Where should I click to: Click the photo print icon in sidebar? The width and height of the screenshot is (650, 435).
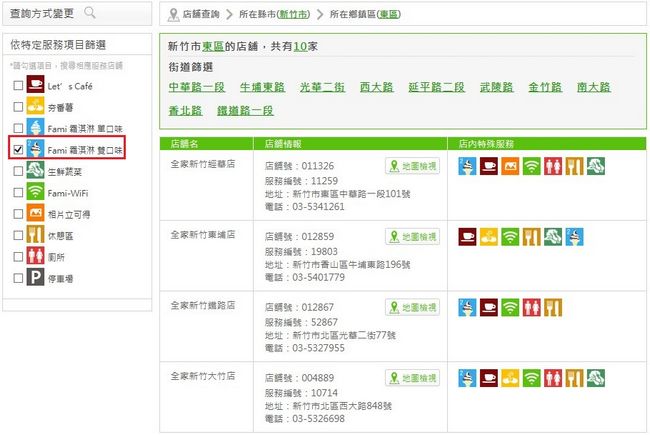click(35, 213)
